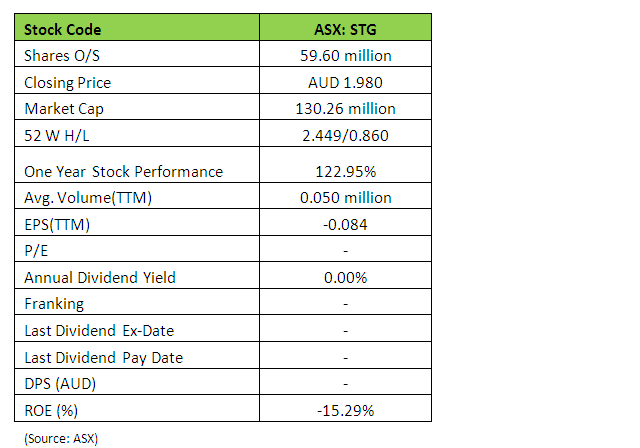Select the "0.00%" dividend yield value
640x448 pixels.
pos(345,277)
